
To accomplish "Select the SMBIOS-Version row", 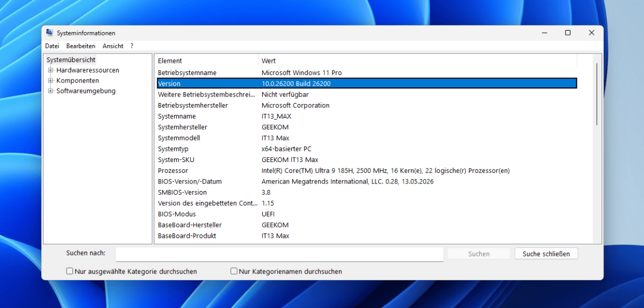I will 367,192.
